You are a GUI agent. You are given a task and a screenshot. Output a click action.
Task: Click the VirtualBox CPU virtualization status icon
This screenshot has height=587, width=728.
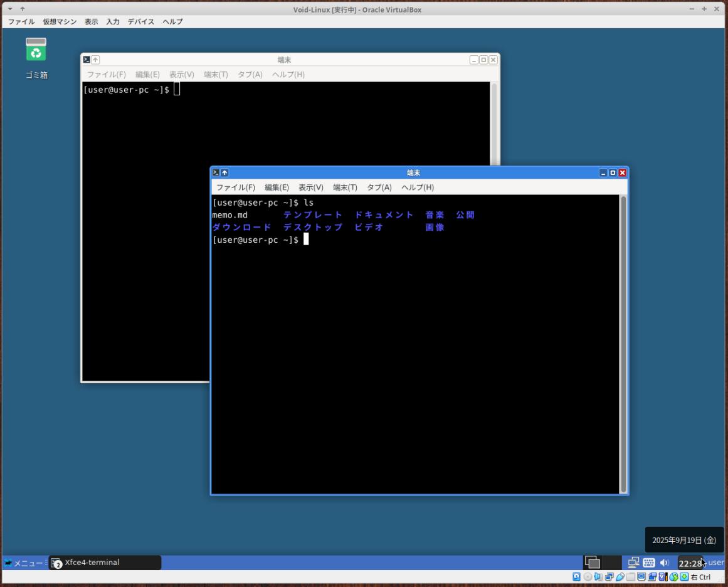tap(663, 577)
